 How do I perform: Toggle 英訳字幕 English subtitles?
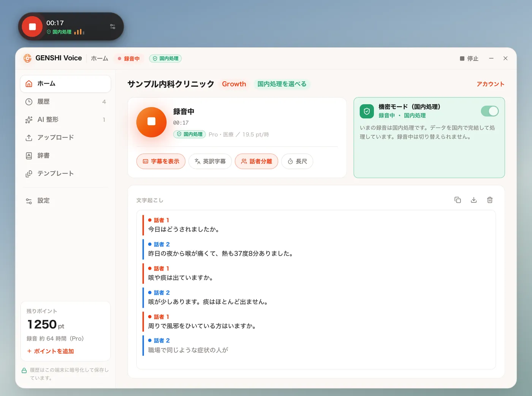pyautogui.click(x=210, y=161)
